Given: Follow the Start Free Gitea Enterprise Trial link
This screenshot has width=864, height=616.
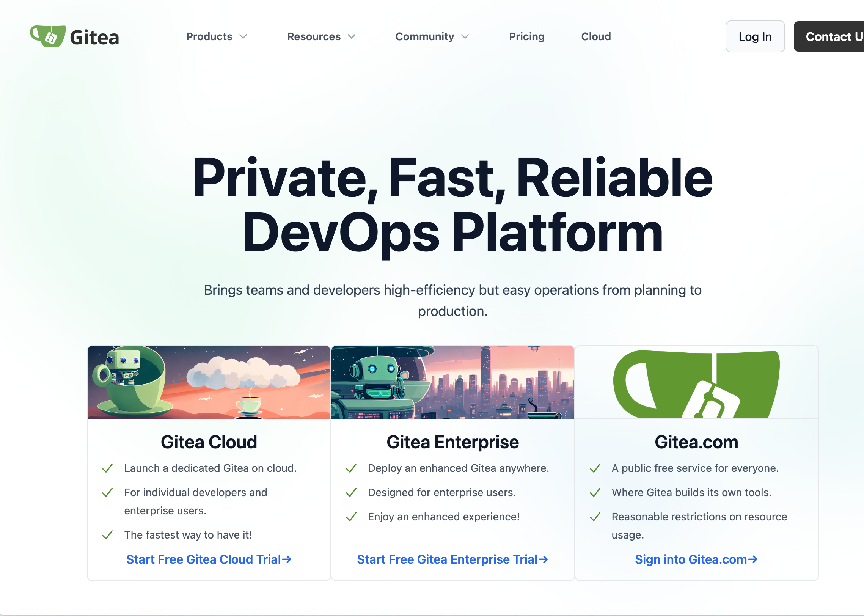Looking at the screenshot, I should click(452, 559).
